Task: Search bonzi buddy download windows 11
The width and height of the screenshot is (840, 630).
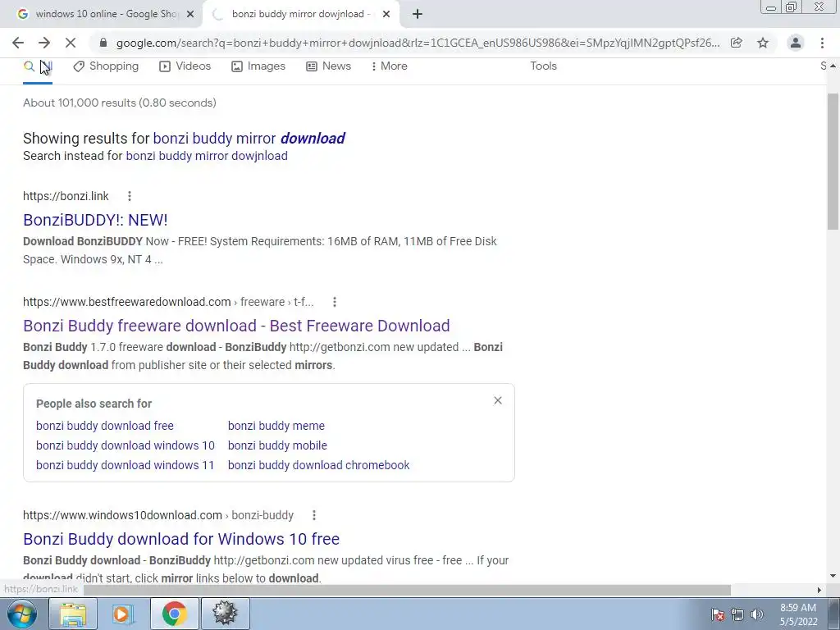Action: tap(125, 465)
